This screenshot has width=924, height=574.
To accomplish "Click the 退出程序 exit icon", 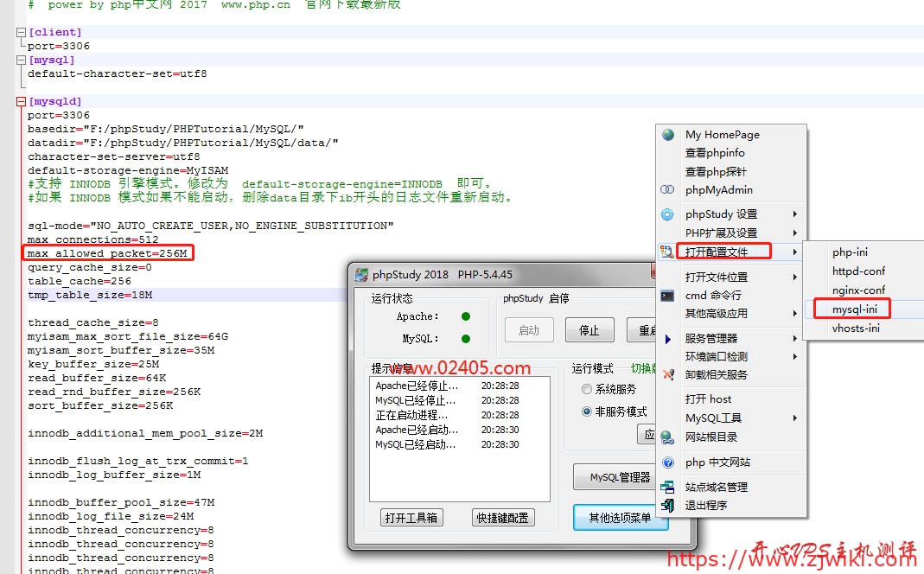I will (x=666, y=506).
